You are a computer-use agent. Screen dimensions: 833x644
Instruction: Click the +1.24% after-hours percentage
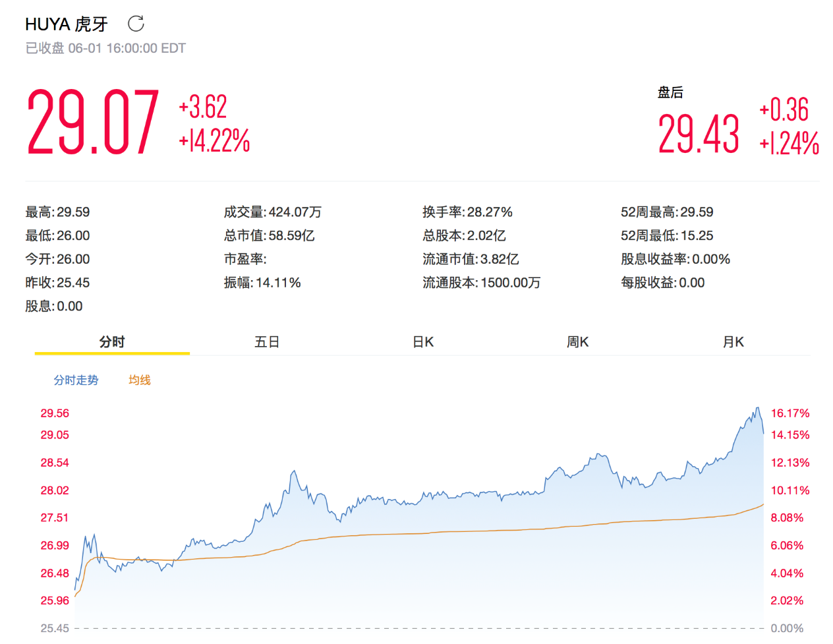click(x=789, y=143)
